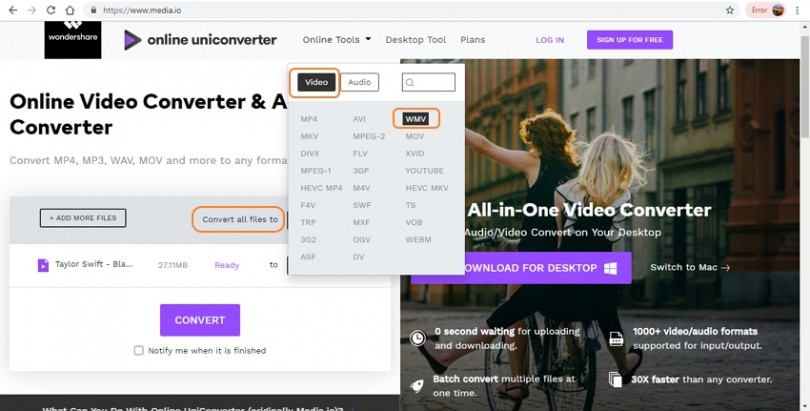Click the profile avatar in the browser toolbar

[778, 10]
